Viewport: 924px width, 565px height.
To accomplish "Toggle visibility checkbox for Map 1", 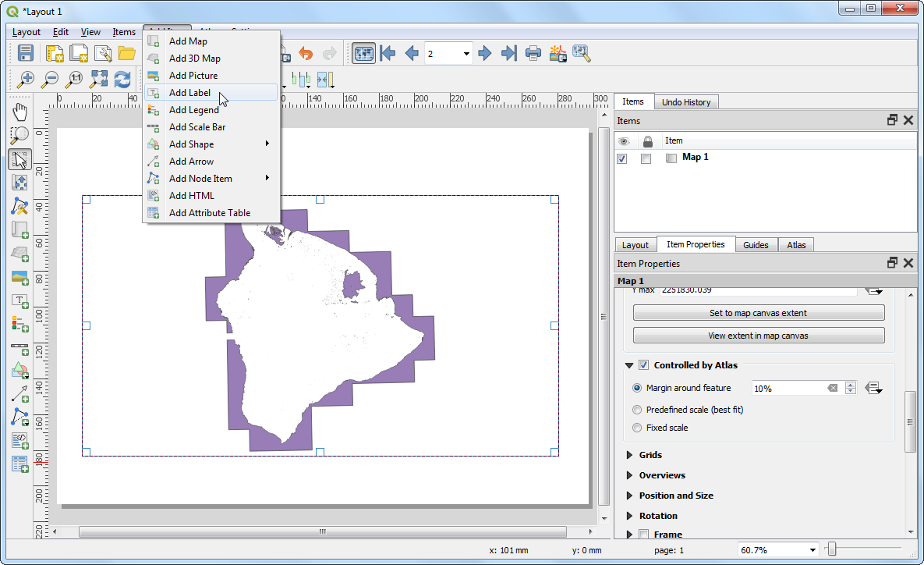I will [622, 158].
